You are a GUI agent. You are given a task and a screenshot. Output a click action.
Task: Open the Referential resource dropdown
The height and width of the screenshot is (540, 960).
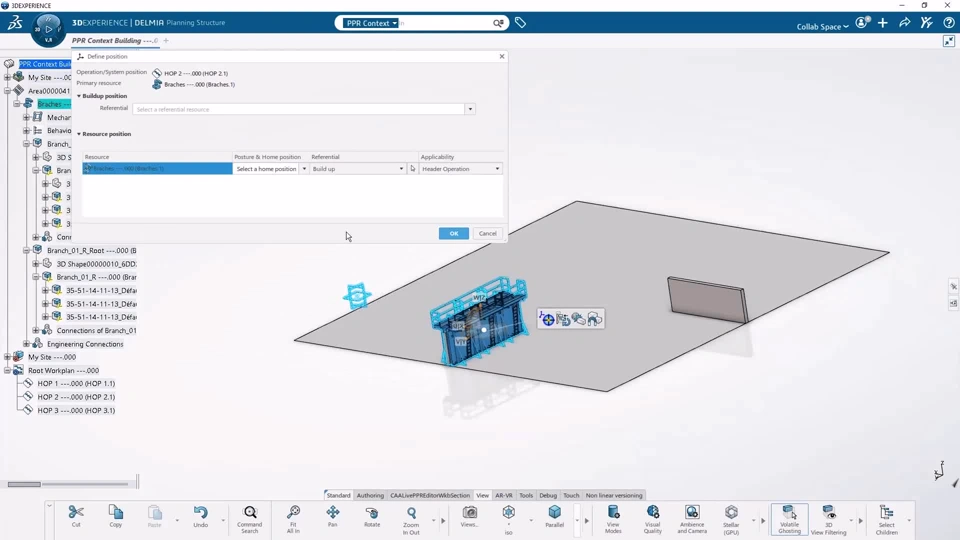(470, 109)
